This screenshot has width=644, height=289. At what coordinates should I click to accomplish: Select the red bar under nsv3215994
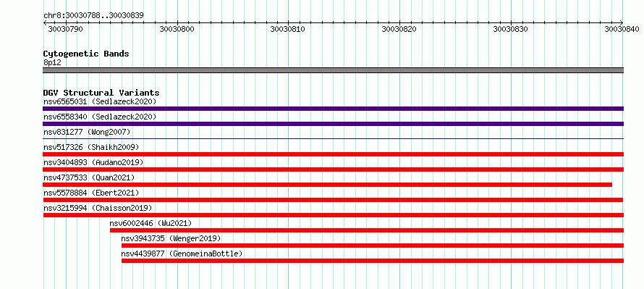pos(333,215)
